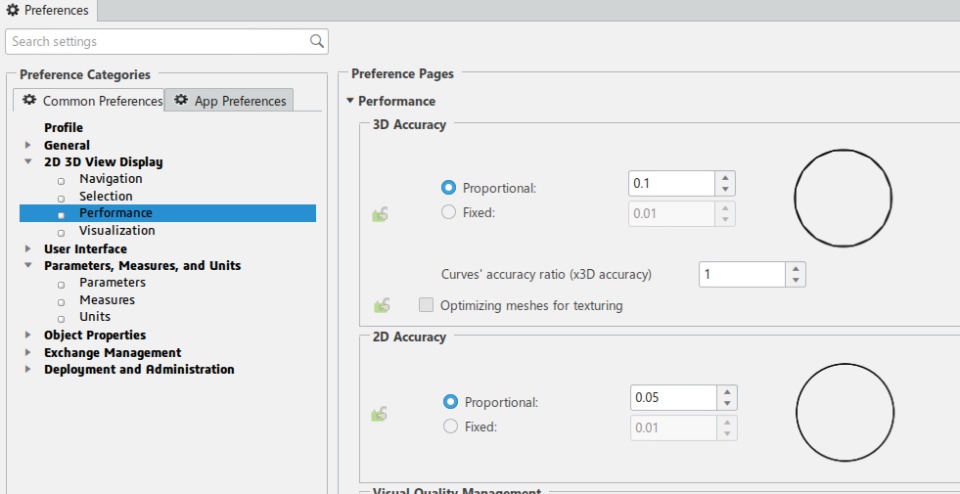Open the Visualization preferences page
This screenshot has width=960, height=494.
click(117, 230)
